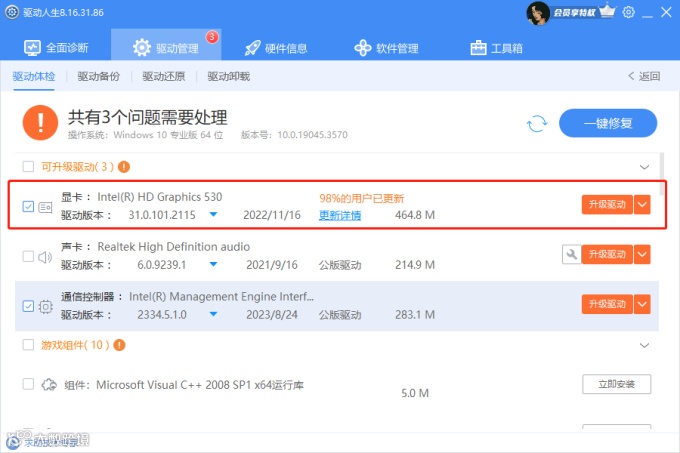Click the orange warning icon beside 游戏组件
The image size is (680, 453).
click(x=119, y=345)
